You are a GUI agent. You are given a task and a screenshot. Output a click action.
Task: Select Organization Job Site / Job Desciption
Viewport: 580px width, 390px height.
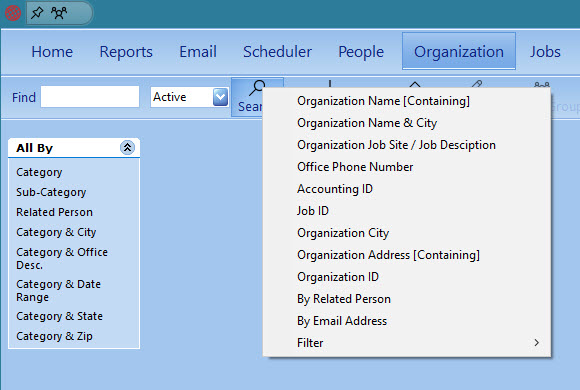click(407, 145)
